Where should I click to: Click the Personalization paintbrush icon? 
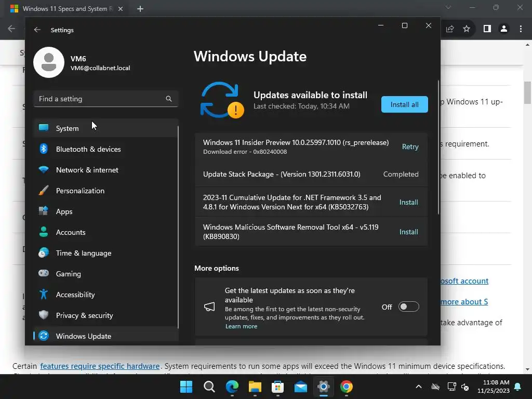(x=44, y=190)
